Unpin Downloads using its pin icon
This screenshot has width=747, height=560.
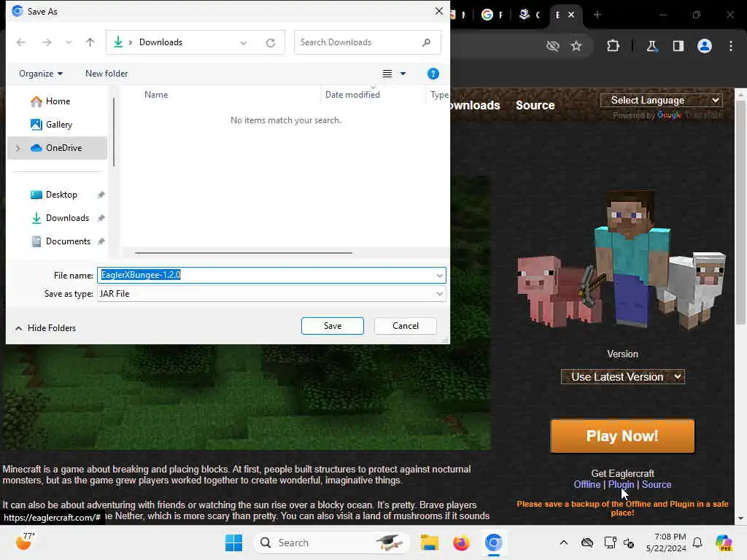[x=101, y=217]
